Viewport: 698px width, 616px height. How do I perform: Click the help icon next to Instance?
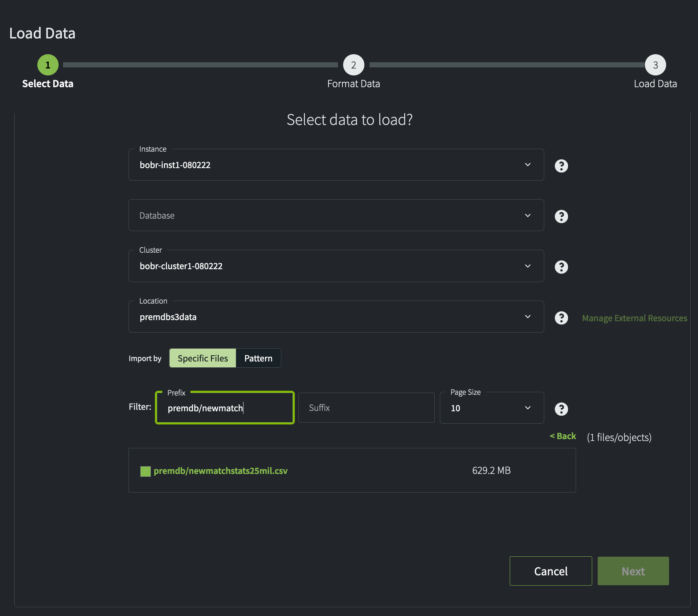point(561,166)
